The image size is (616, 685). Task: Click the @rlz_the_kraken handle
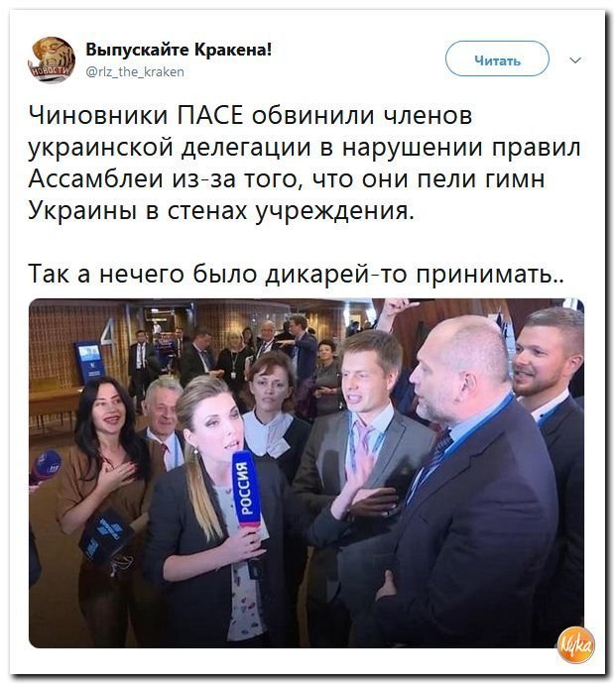[x=135, y=71]
